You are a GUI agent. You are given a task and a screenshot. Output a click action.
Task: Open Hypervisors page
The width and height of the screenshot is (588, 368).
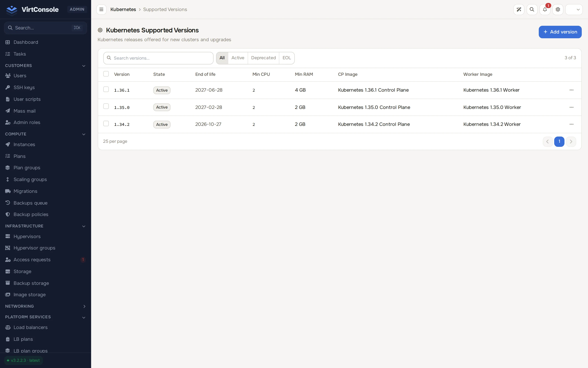(45, 237)
